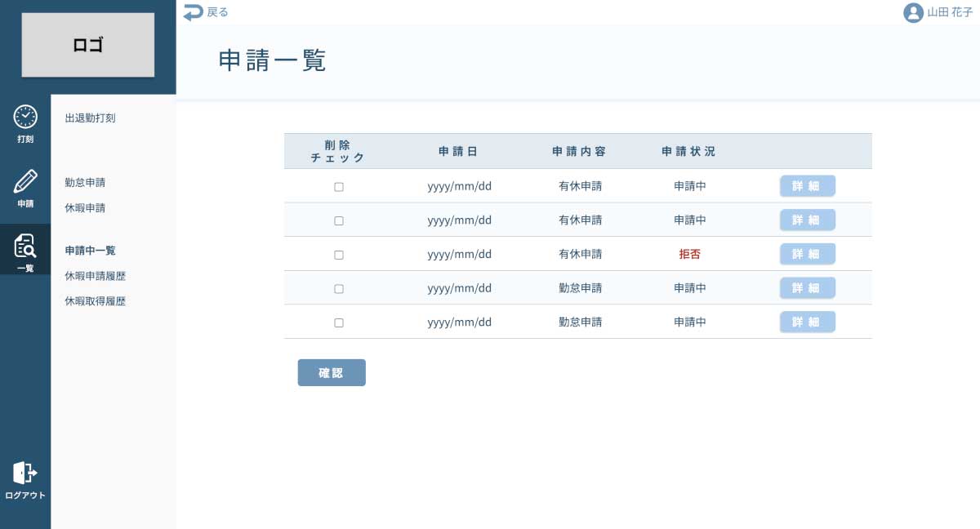Image resolution: width=980 pixels, height=529 pixels.
Task: Open 休暇申請履歴 menu entry
Action: point(95,277)
